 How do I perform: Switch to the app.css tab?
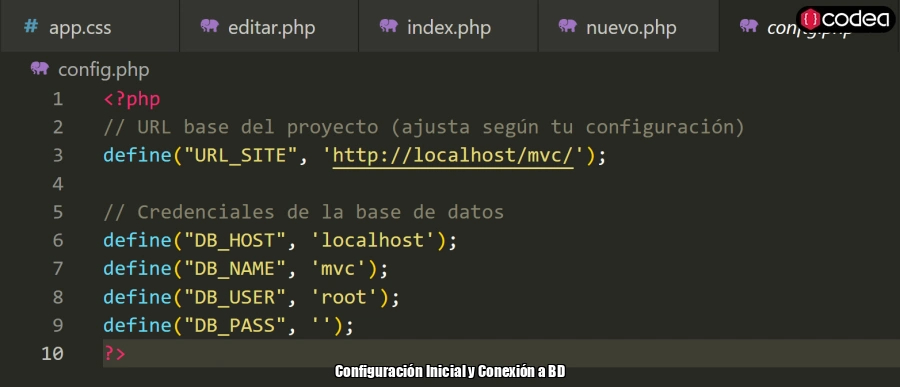(90, 27)
